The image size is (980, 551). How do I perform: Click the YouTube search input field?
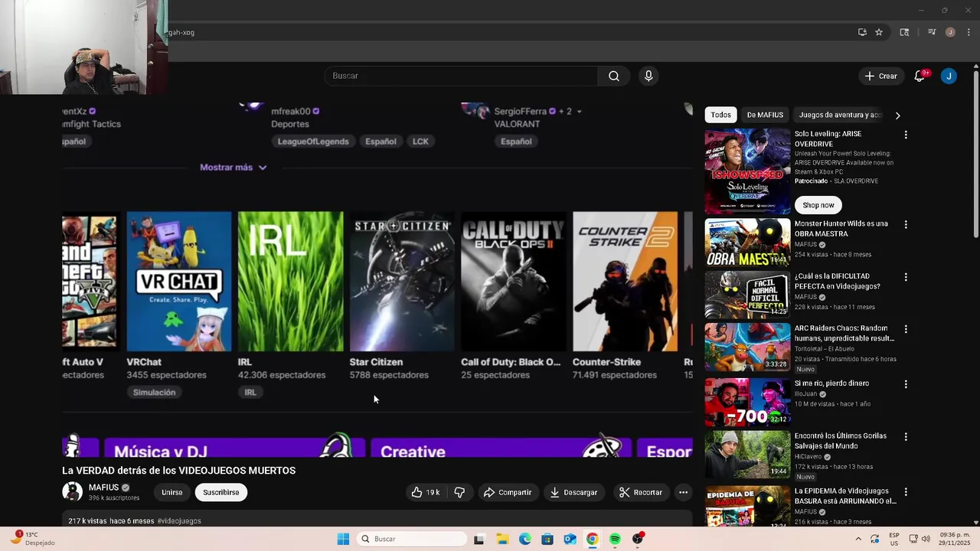(461, 76)
